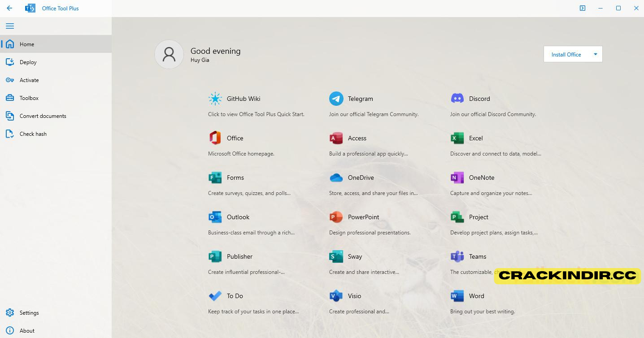Click 'Create surveys, quizzes, and polls...' text

(x=249, y=193)
